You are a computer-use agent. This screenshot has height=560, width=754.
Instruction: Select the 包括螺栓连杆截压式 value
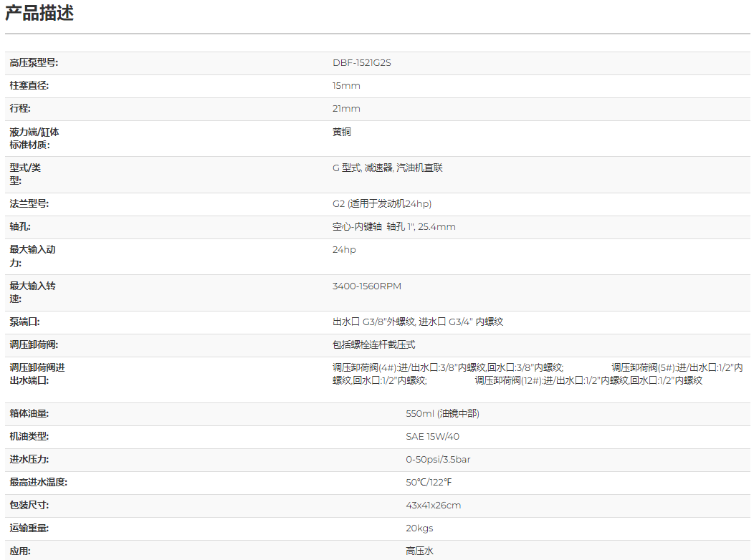(x=373, y=345)
